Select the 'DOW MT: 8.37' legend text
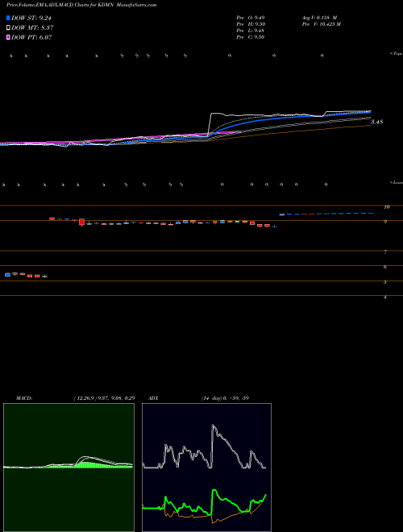 (32, 28)
